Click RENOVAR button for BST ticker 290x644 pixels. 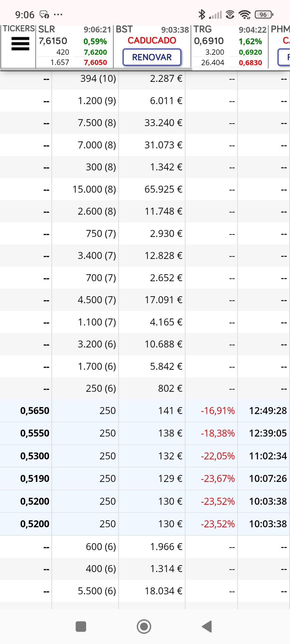(152, 57)
